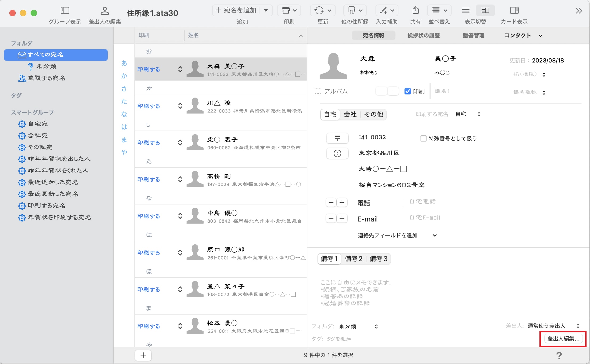The width and height of the screenshot is (590, 364).
Task: Select the 会社 address tab
Action: tap(350, 114)
